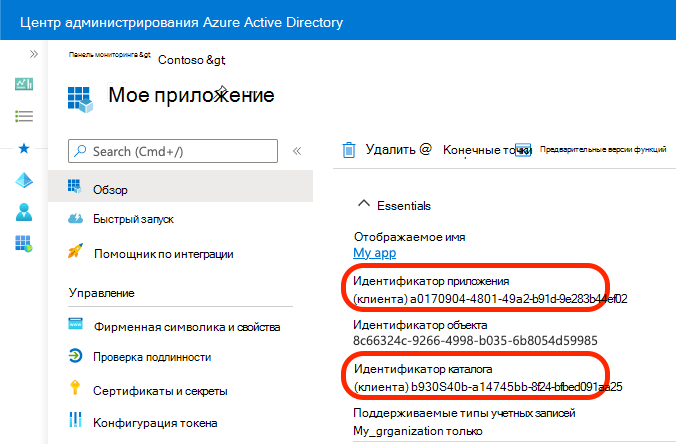The height and width of the screenshot is (444, 676).
Task: Click the rocket icon for integration assistant
Action: point(75,250)
